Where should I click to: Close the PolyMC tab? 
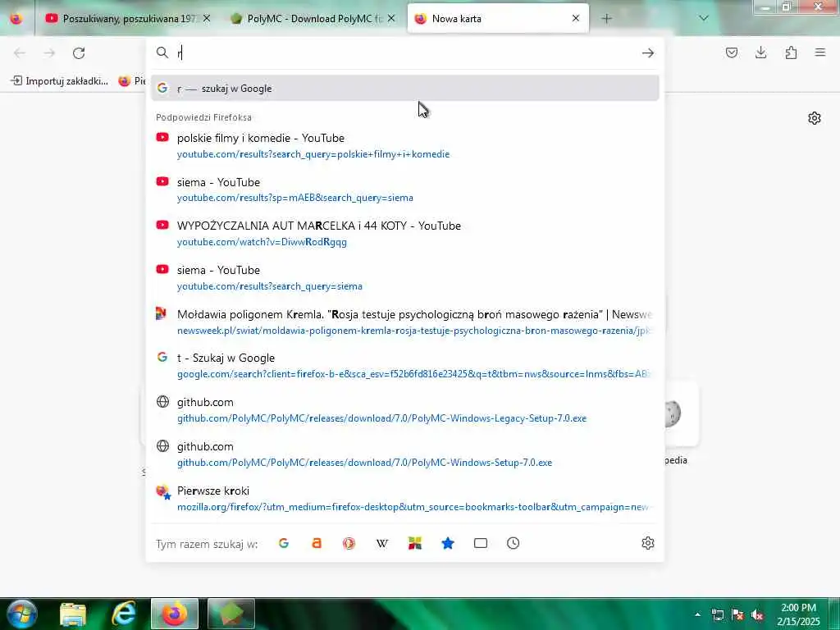[x=391, y=18]
